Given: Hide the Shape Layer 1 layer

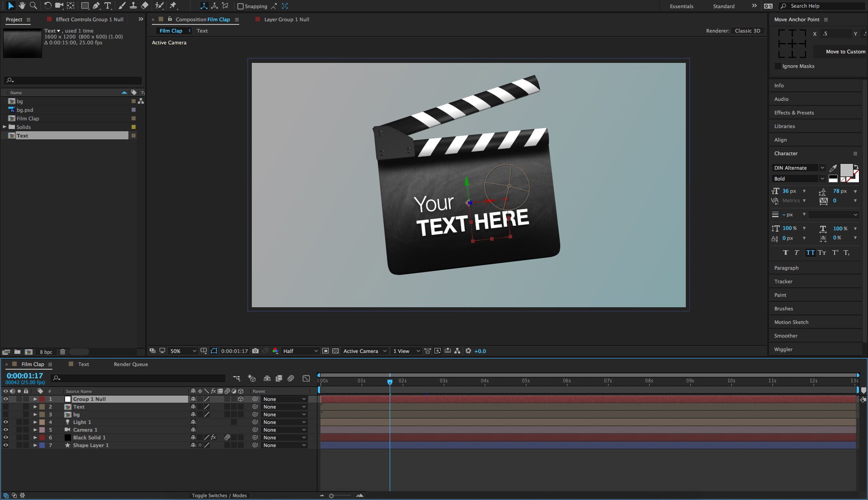Looking at the screenshot, I should pyautogui.click(x=6, y=445).
